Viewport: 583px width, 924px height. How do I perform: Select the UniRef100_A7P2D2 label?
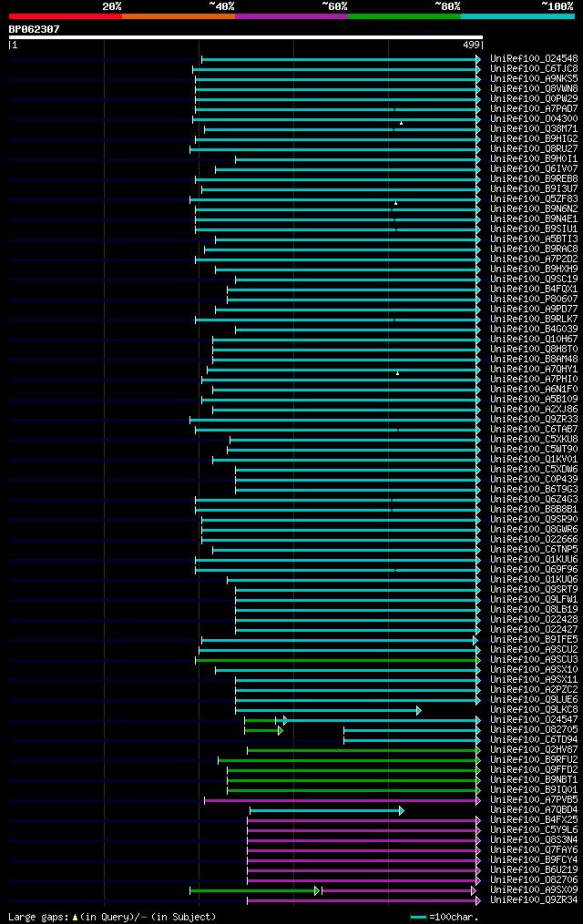point(534,259)
